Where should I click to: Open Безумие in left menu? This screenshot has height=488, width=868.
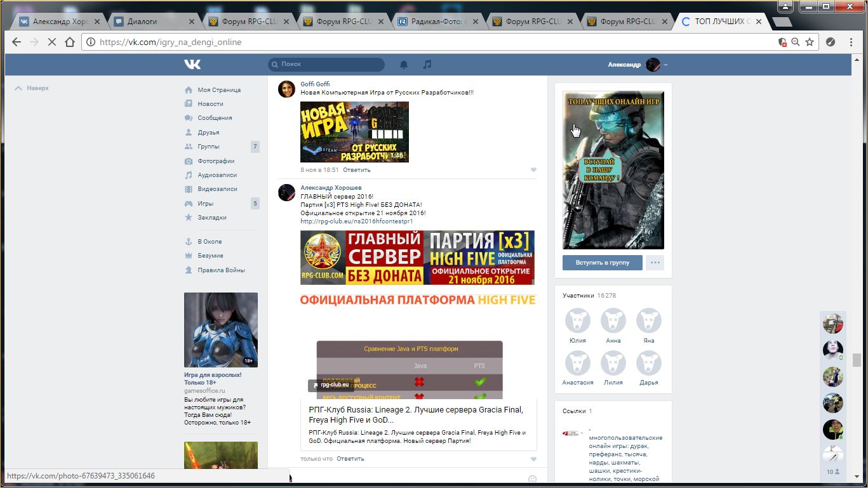(210, 256)
